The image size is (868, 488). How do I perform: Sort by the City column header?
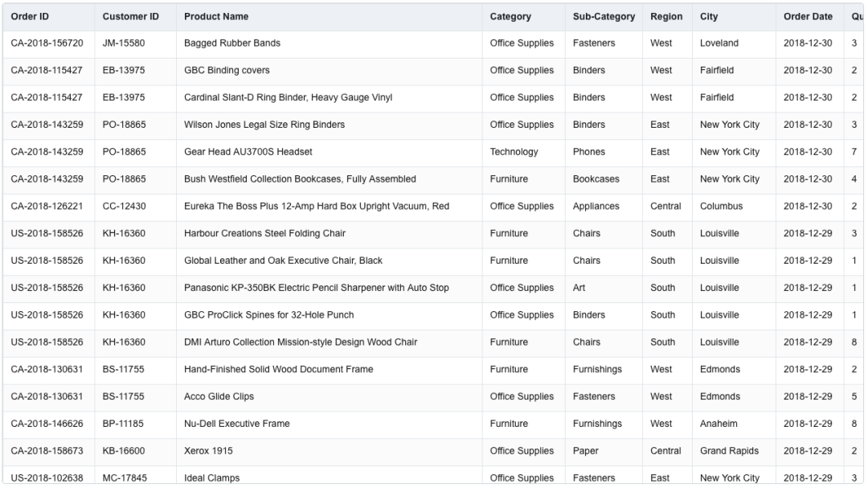709,17
